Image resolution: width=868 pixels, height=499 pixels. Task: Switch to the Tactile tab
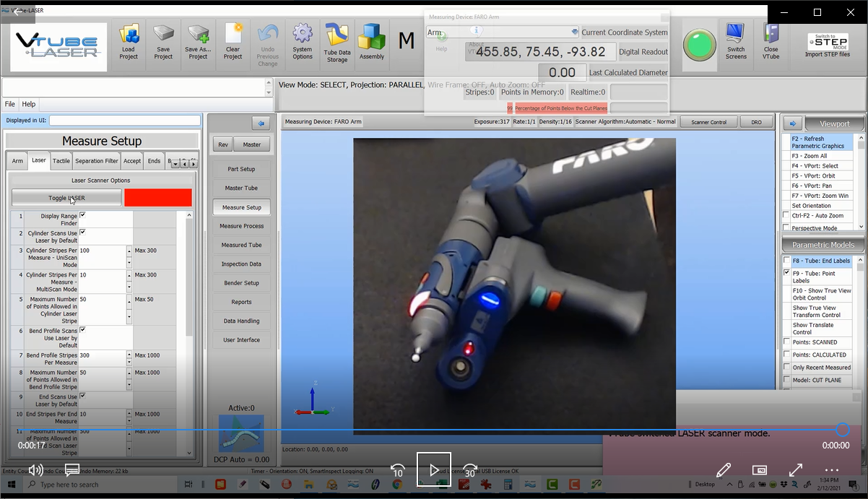[61, 161]
